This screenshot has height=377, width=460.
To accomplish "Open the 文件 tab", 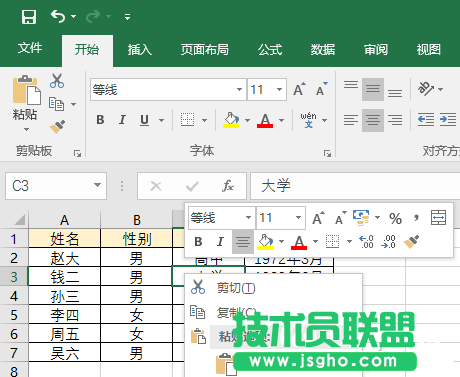I will coord(30,49).
